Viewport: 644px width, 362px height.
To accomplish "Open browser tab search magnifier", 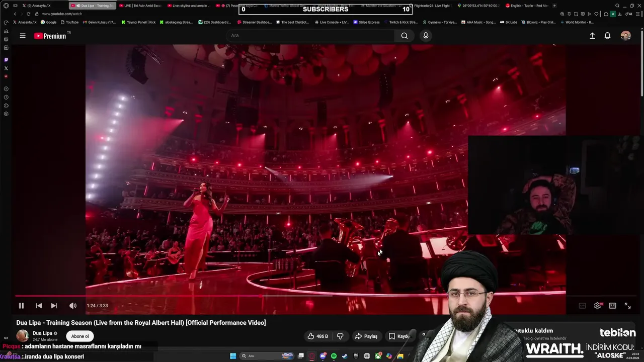I will [x=617, y=6].
